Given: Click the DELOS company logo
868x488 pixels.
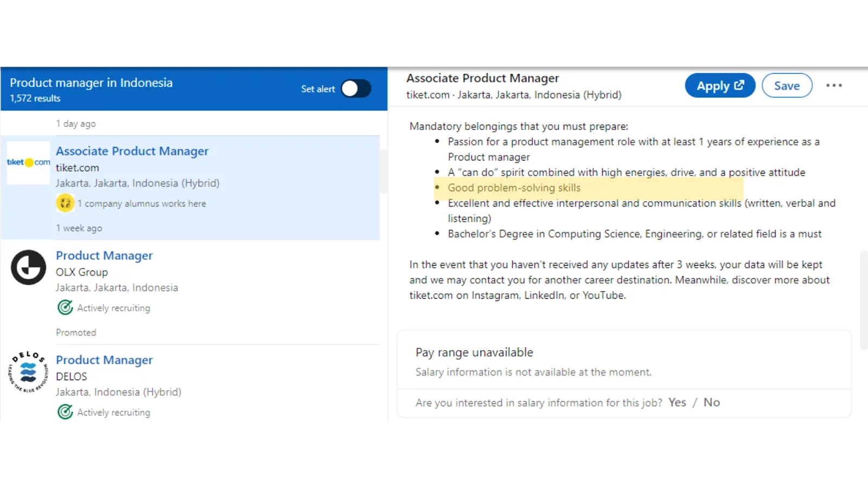Looking at the screenshot, I should click(x=28, y=372).
